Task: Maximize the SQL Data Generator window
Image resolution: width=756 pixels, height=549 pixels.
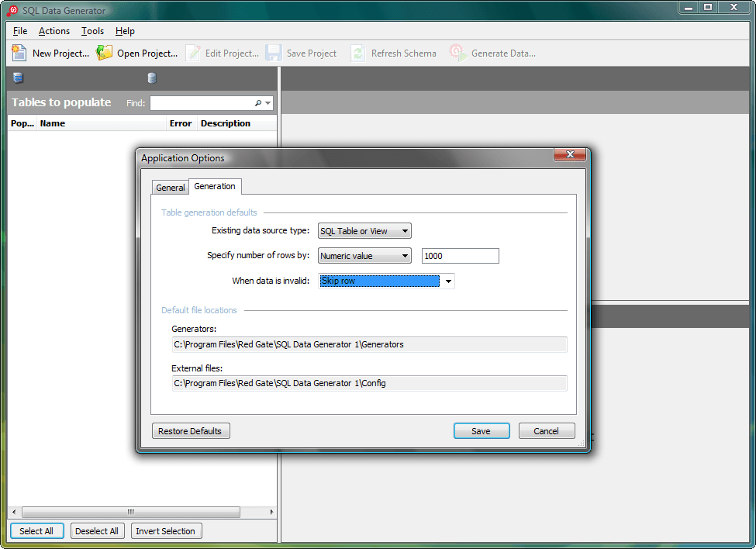Action: tap(708, 7)
